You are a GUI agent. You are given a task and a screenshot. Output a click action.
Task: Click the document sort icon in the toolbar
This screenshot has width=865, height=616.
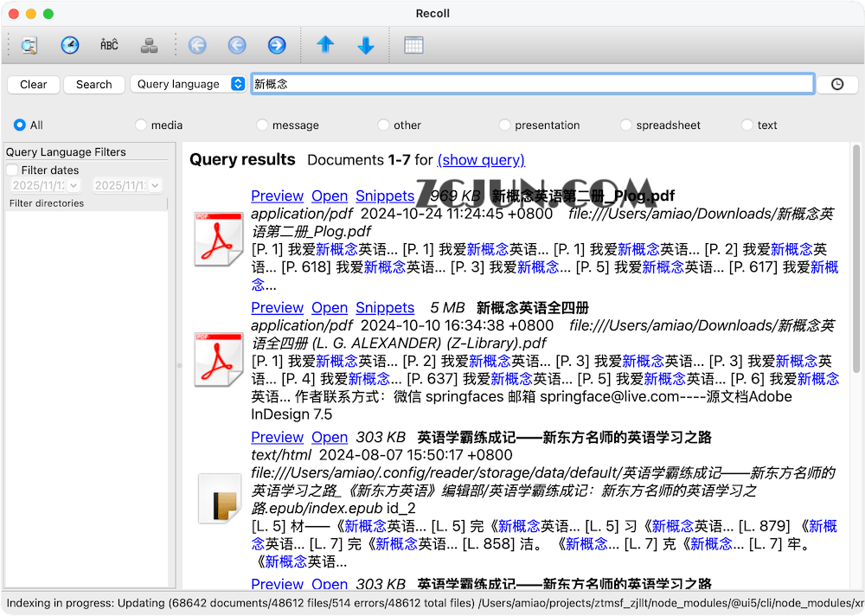point(150,44)
